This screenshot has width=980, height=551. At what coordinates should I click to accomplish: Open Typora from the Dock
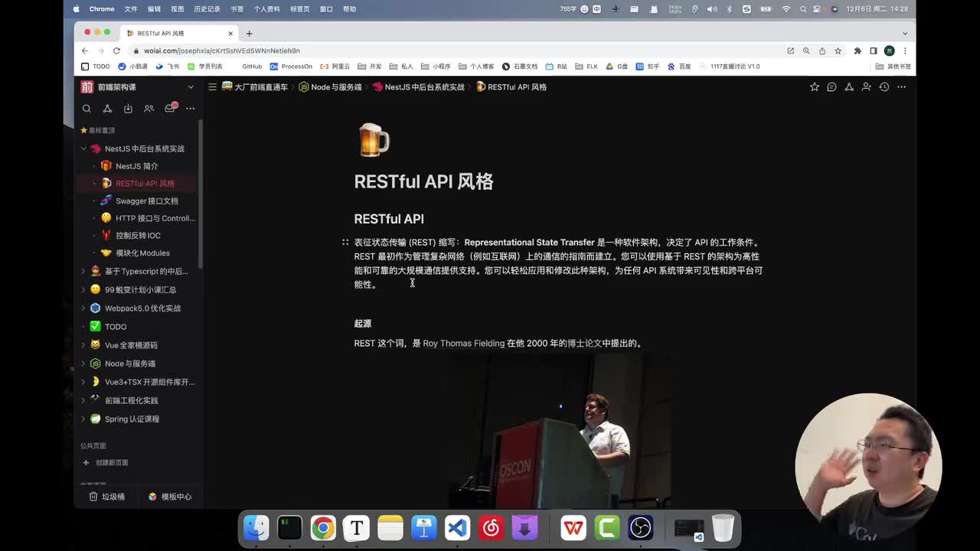pyautogui.click(x=356, y=528)
